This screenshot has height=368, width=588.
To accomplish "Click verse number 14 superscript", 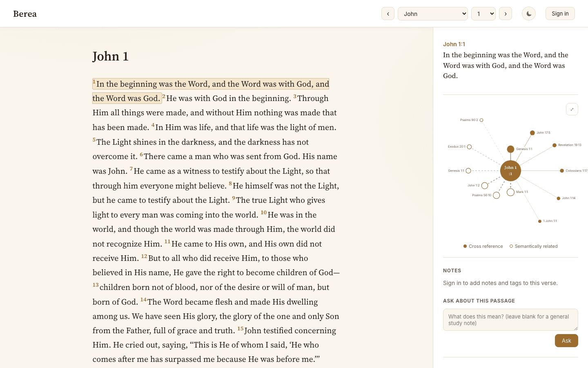I will pos(143,300).
